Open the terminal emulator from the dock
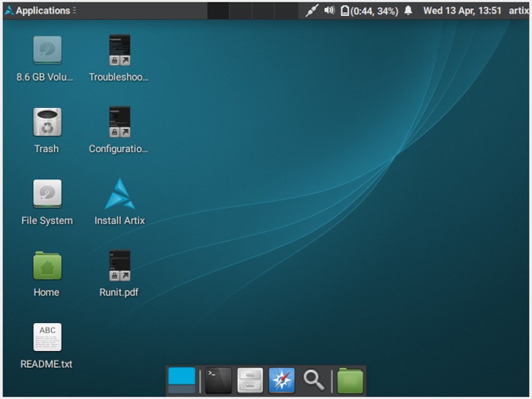This screenshot has width=532, height=399. (x=218, y=380)
